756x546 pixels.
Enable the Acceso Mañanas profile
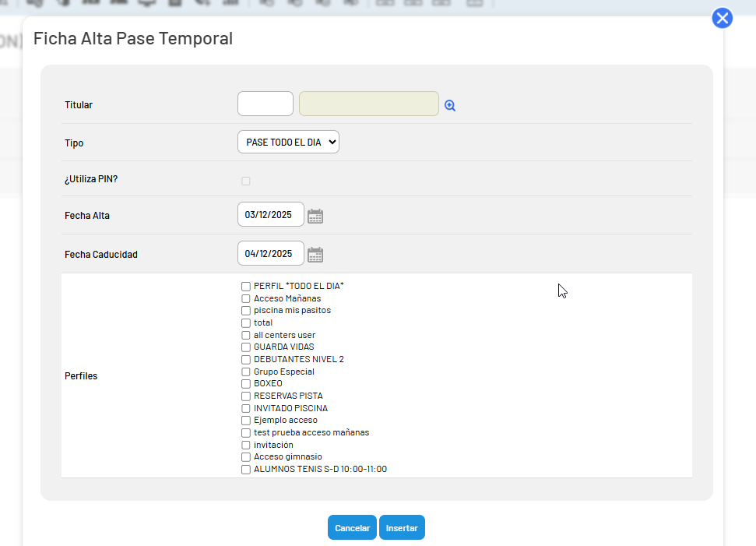tap(246, 298)
